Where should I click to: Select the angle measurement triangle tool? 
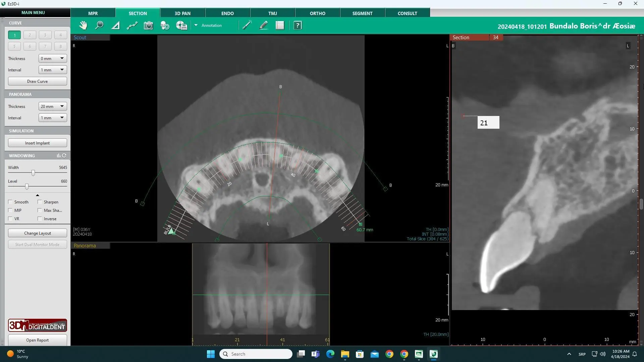[x=115, y=25]
